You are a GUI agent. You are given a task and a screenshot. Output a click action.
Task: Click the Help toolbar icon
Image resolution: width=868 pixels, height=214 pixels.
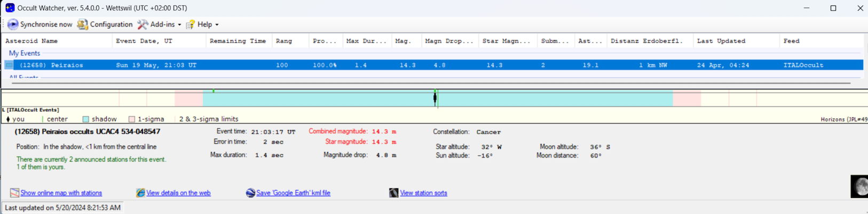pos(190,25)
